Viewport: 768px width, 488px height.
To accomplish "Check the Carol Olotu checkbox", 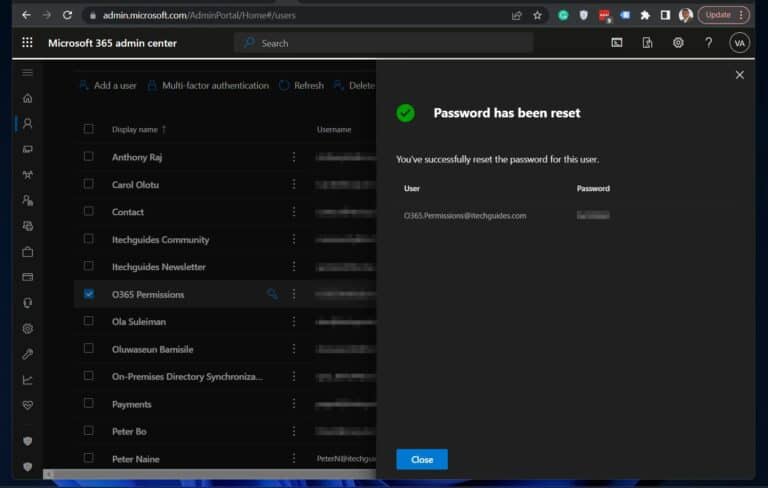I will pos(89,184).
